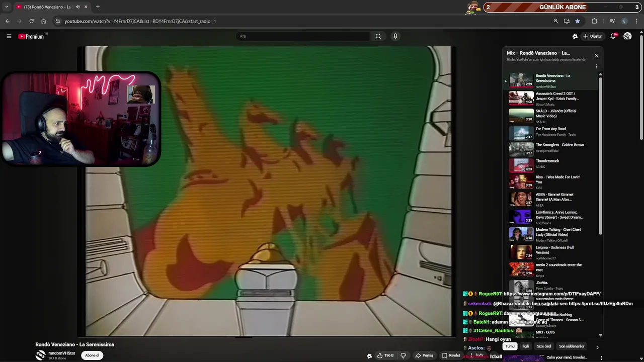Open the zoom magnifier in address bar
Viewport: 644px width, 362px height.
coord(555,21)
